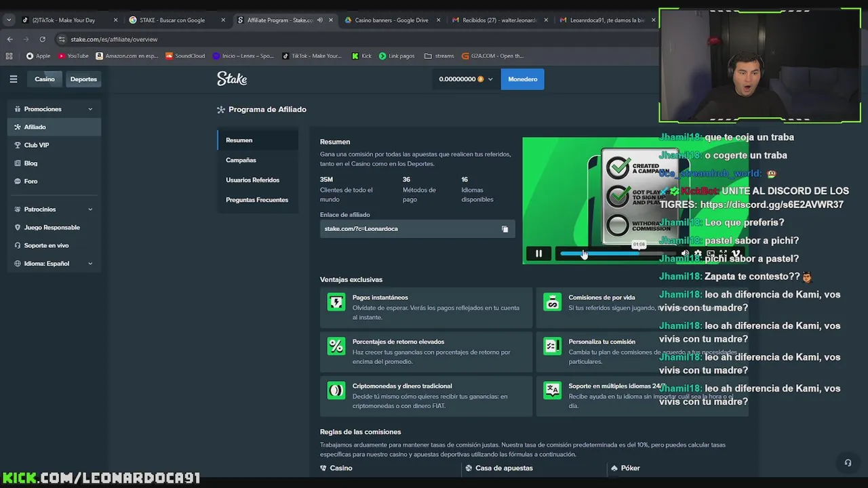Enter fullscreen on the video player
The image size is (868, 488).
pos(723,253)
